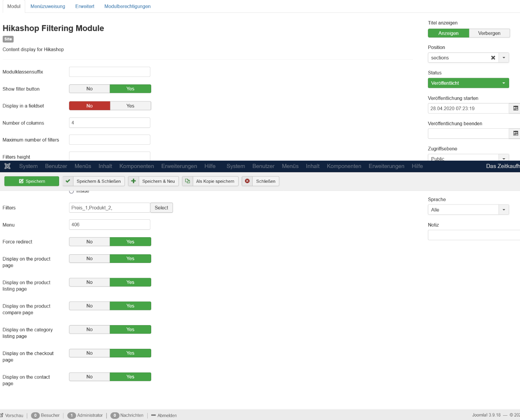
Task: Click the Nachrichten count badge
Action: click(115, 415)
